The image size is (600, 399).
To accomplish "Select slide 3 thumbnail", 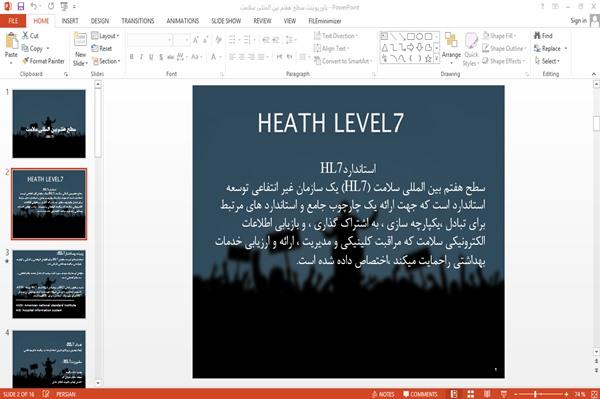I will pos(49,284).
